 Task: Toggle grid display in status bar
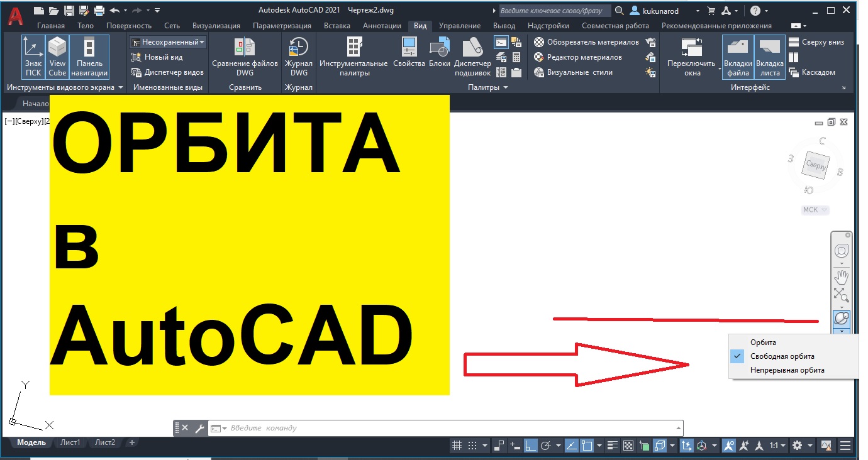point(458,446)
